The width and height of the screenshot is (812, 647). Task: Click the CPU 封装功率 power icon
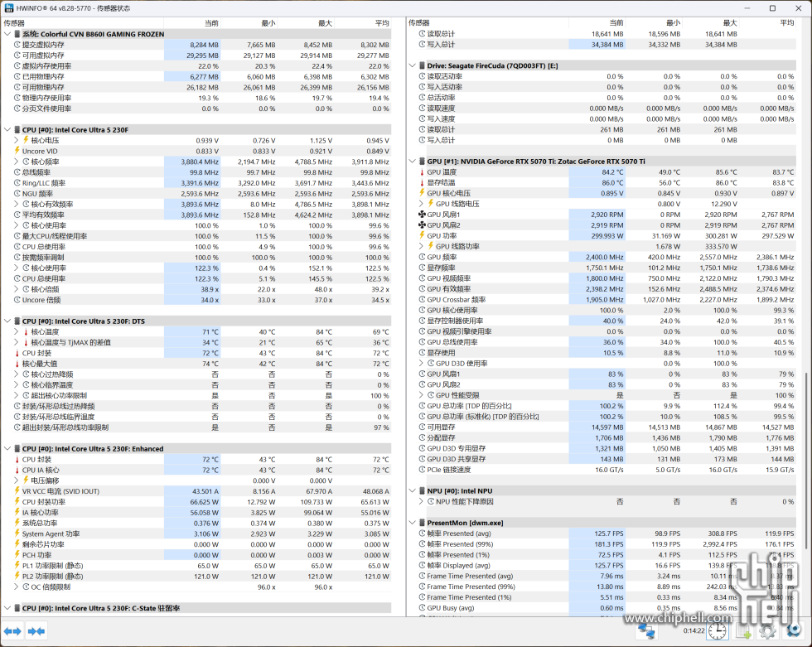(x=16, y=502)
